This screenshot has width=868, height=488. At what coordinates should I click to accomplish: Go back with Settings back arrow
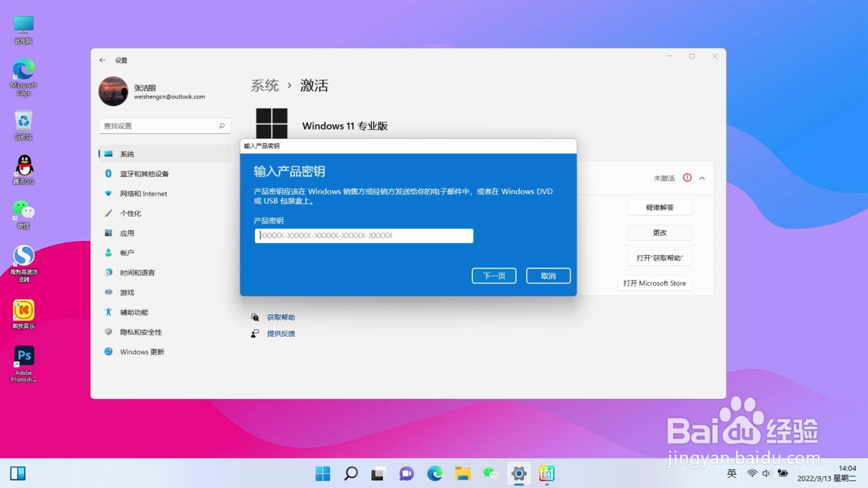(x=103, y=60)
